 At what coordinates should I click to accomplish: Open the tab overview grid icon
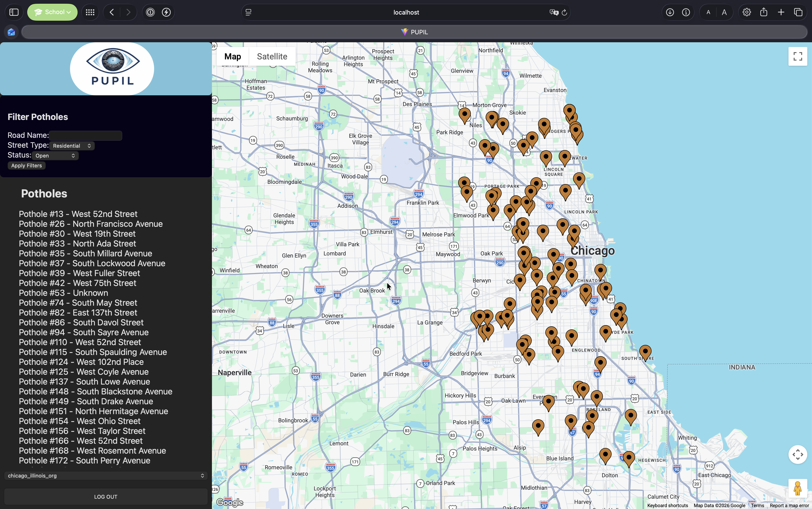pos(90,12)
